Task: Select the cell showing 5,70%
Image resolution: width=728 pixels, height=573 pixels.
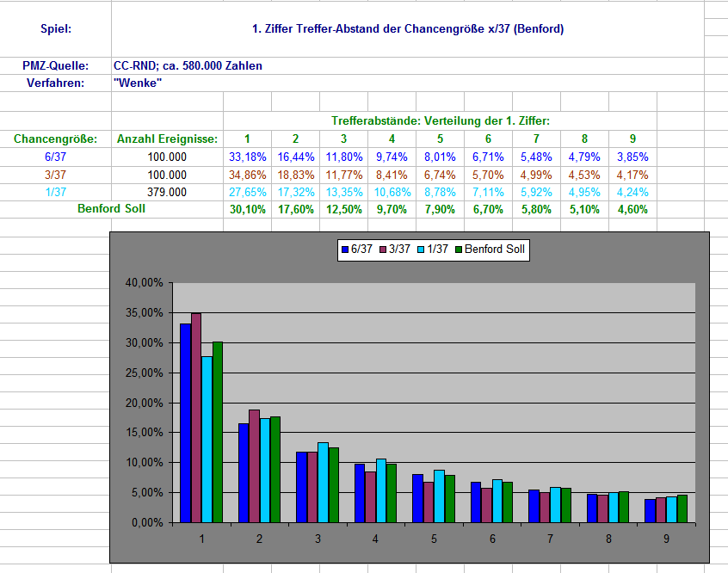Action: (x=488, y=175)
